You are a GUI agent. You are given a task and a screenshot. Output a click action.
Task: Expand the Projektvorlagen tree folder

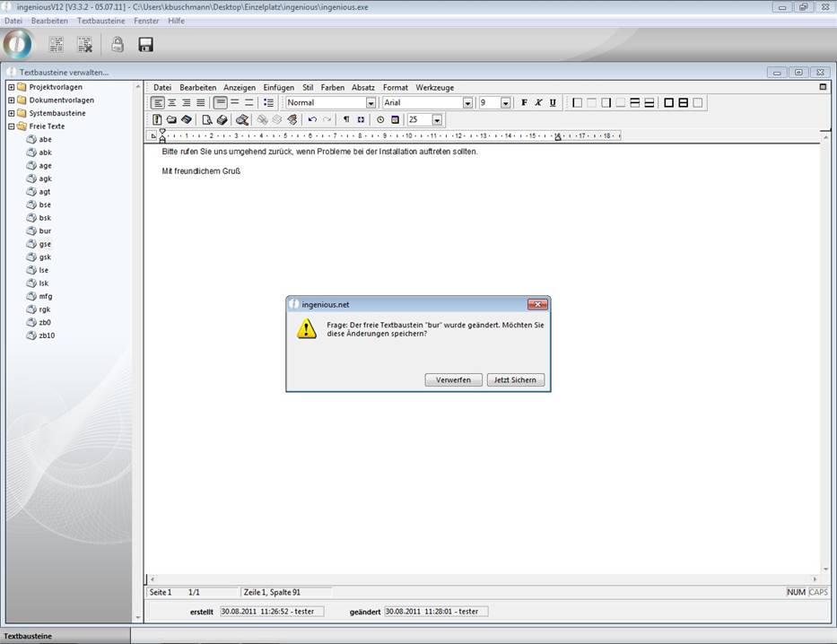(12, 87)
